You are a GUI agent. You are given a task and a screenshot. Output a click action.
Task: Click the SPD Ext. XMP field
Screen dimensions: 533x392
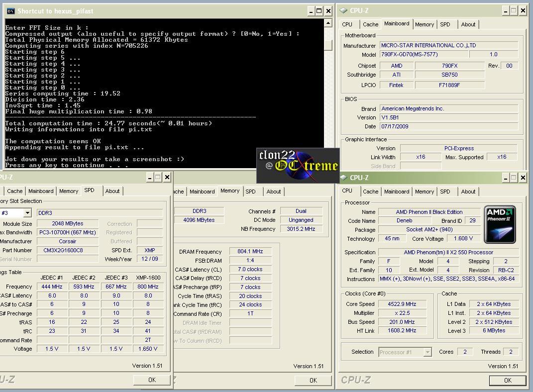click(x=150, y=250)
